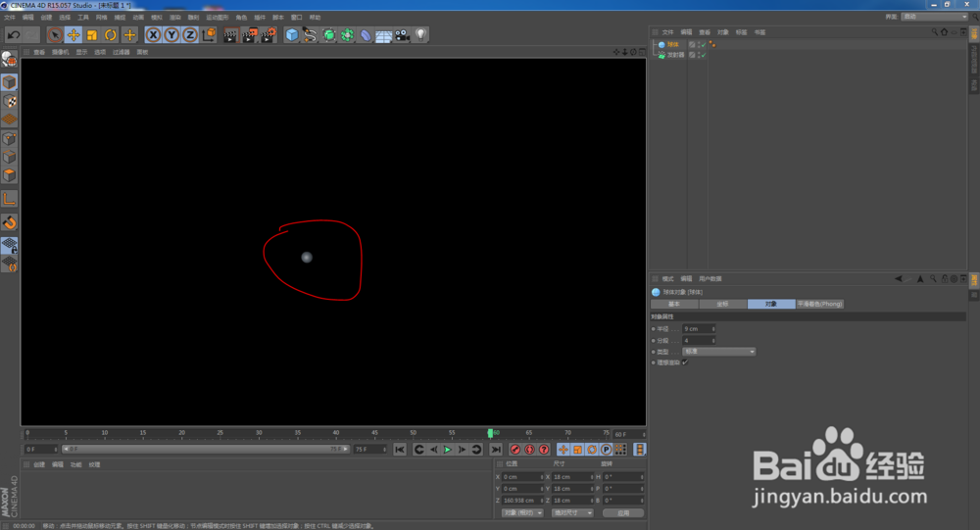The width and height of the screenshot is (980, 530).
Task: Toggle the layer box for 球体
Action: click(x=692, y=45)
